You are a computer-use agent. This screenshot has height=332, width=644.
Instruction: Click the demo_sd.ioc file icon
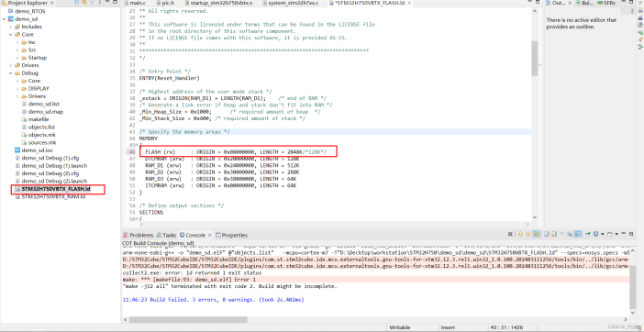point(17,150)
